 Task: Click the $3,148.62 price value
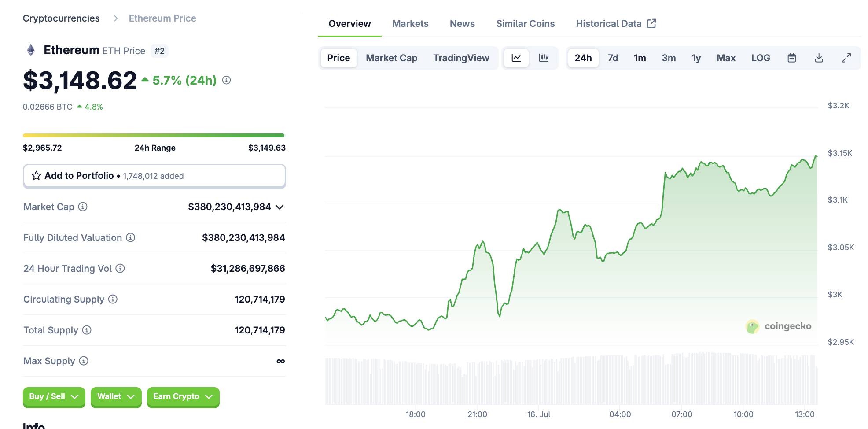point(80,80)
